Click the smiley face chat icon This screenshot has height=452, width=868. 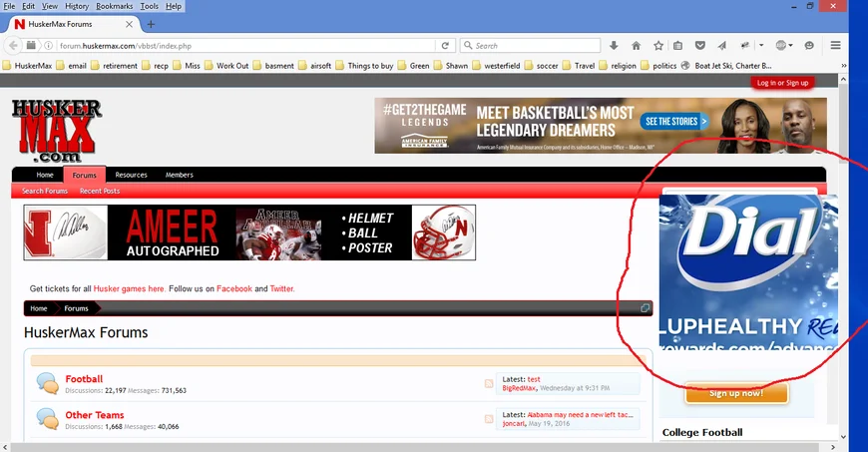[x=809, y=46]
